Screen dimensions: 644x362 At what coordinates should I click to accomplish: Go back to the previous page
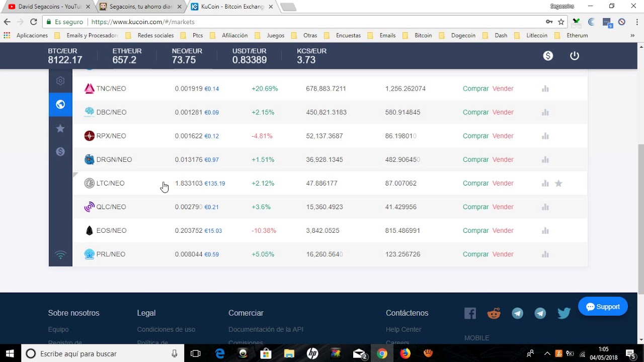coord(7,22)
